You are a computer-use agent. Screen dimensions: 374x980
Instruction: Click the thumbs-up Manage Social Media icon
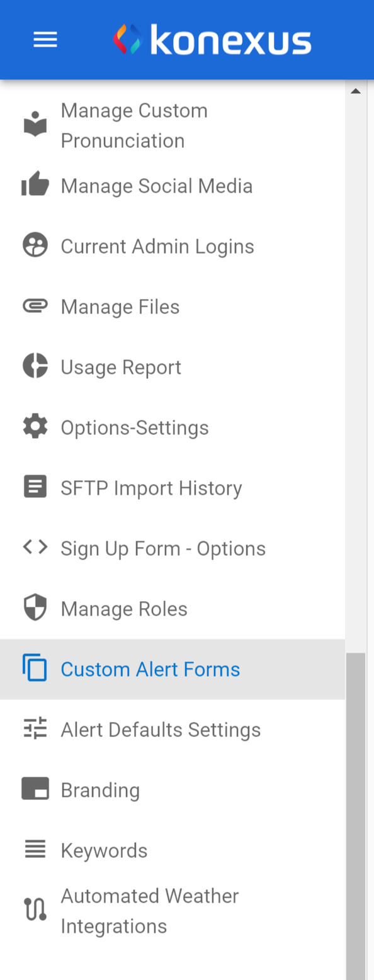[x=35, y=185]
